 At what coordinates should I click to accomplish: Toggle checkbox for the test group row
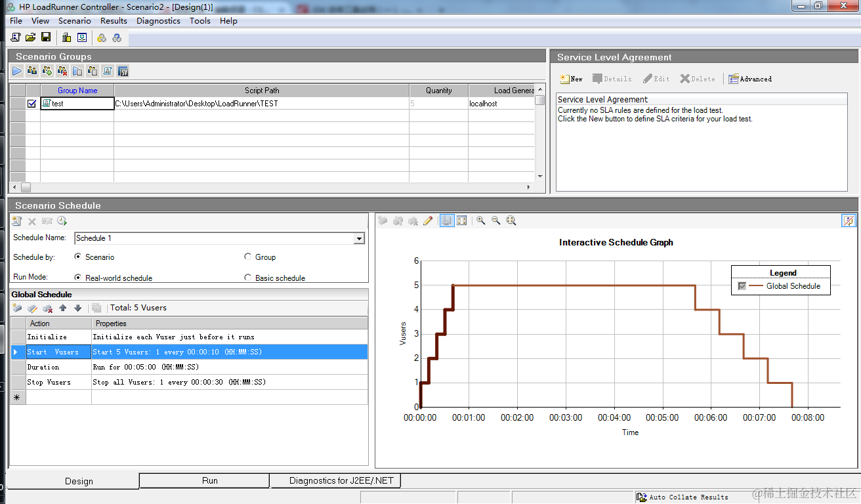[32, 104]
